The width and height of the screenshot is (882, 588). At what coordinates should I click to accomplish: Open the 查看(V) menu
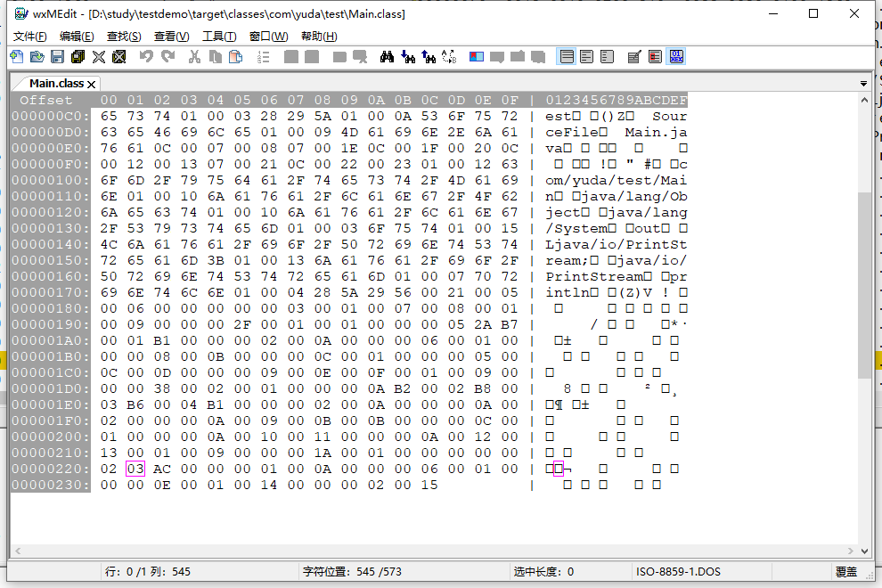click(172, 37)
